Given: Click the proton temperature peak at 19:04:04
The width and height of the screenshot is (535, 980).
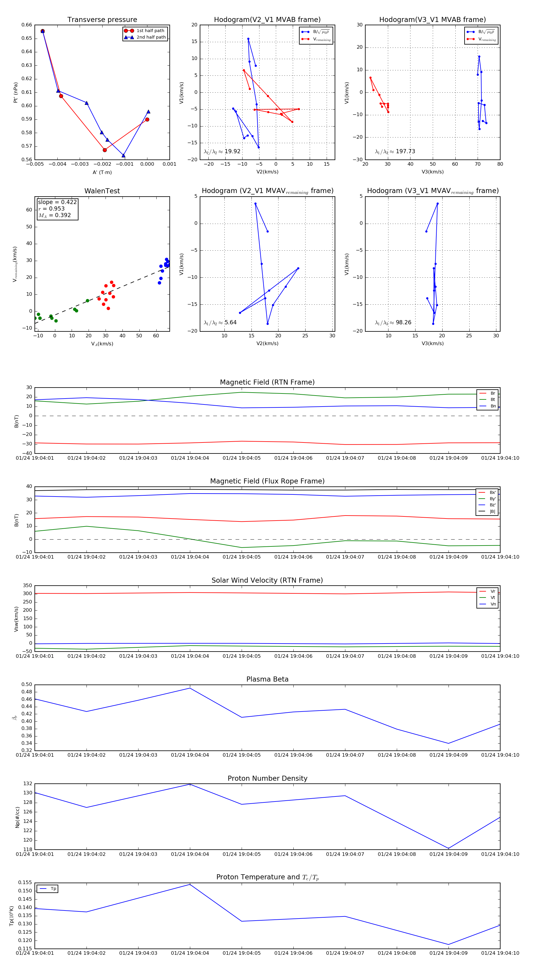Looking at the screenshot, I should (x=190, y=884).
